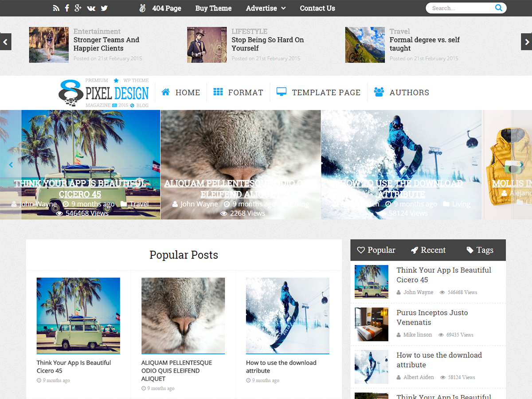Click the Google Plus icon
Screen dimensions: 532x399
(x=78, y=8)
